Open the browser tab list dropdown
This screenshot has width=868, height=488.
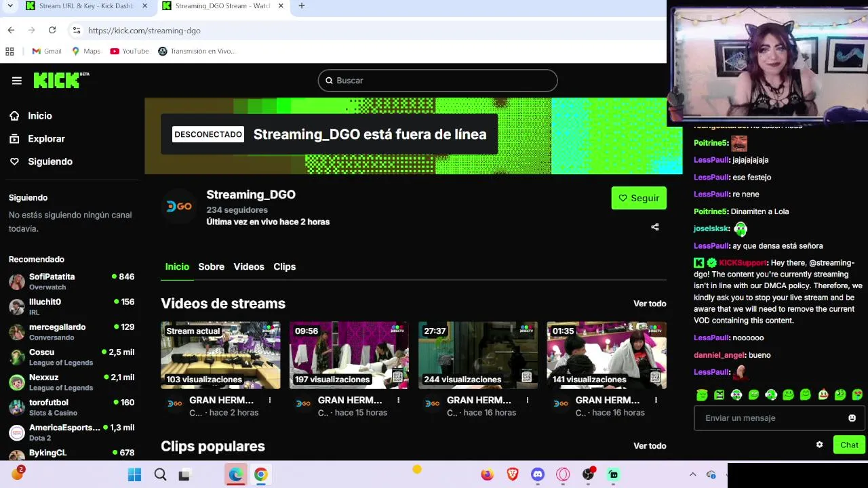click(9, 6)
